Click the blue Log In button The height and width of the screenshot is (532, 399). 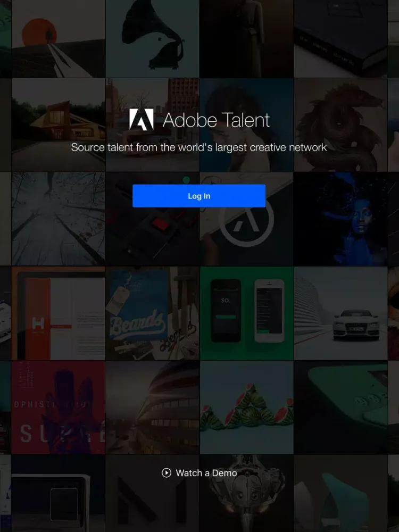coord(199,196)
